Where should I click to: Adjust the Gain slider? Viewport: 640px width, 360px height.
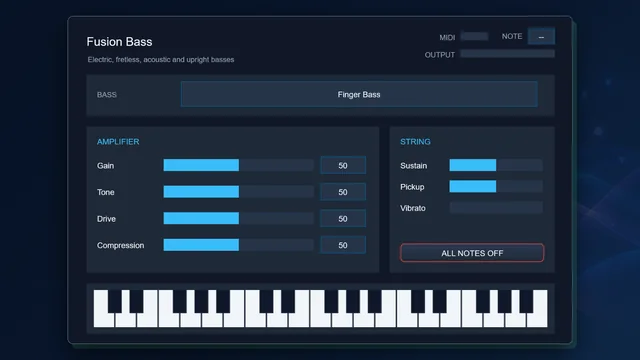click(238, 165)
